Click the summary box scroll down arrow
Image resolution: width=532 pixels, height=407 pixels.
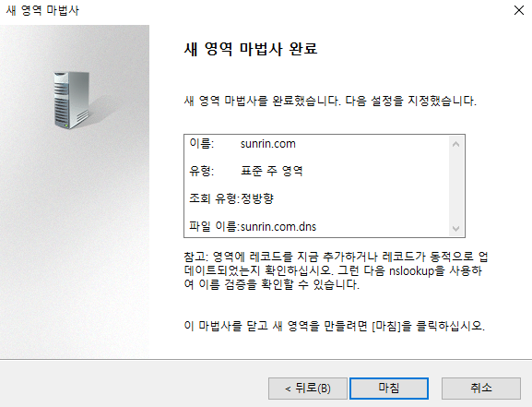coord(456,228)
